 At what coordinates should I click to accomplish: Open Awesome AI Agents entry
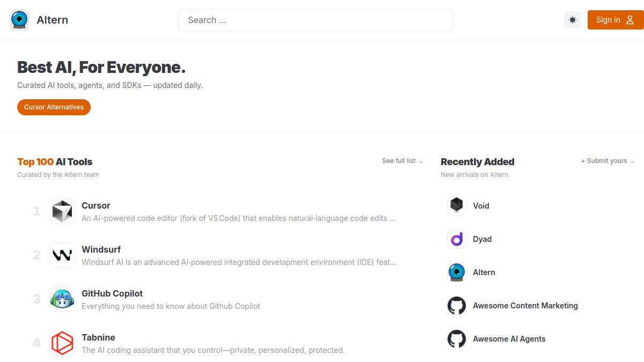coord(509,339)
